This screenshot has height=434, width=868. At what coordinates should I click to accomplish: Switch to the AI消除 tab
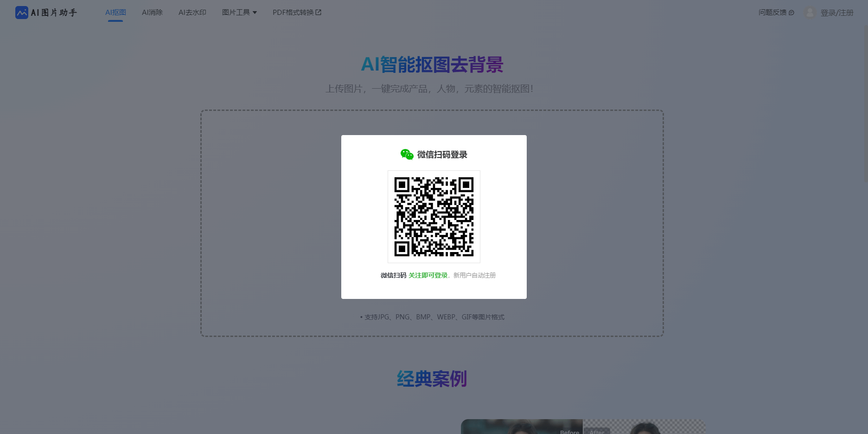pos(152,13)
